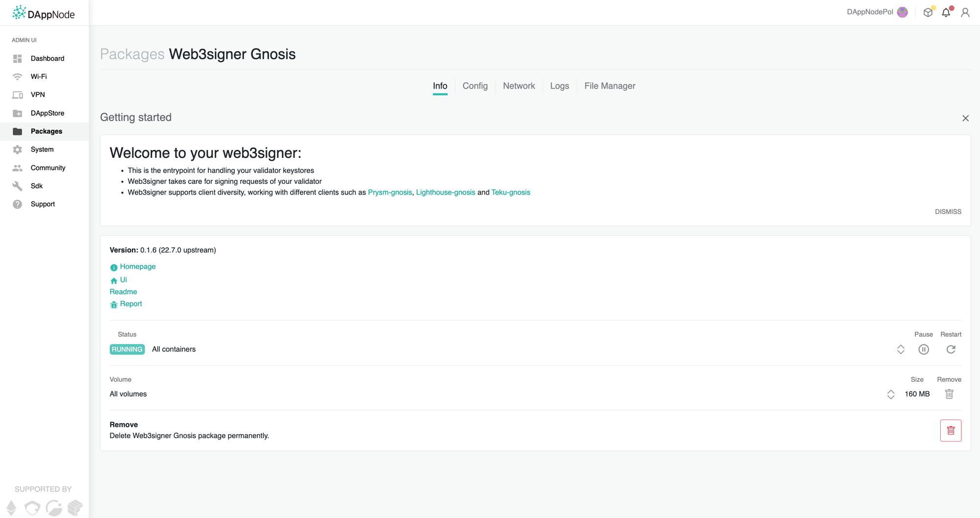The height and width of the screenshot is (518, 980).
Task: Click Version 0.1.6 text
Action: (163, 250)
